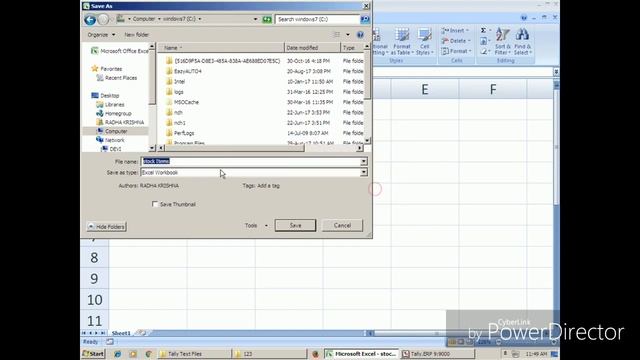Open the Organize dropdown menu
Screen dimensions: 640x360
(x=101, y=35)
